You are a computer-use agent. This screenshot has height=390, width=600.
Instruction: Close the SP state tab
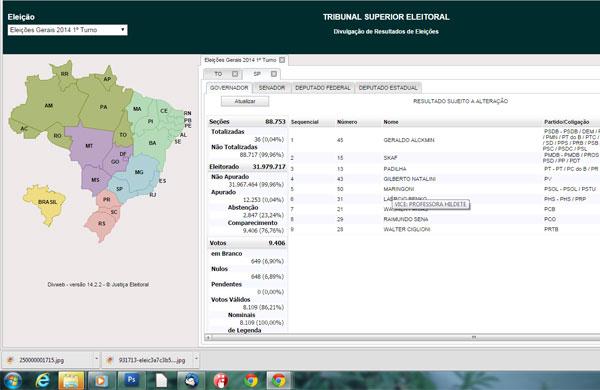pos(274,74)
